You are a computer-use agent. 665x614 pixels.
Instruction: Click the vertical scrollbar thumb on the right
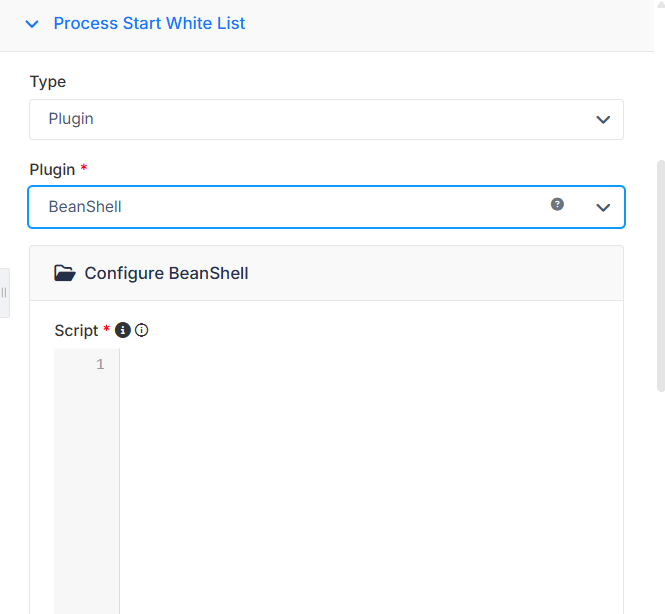(661, 276)
